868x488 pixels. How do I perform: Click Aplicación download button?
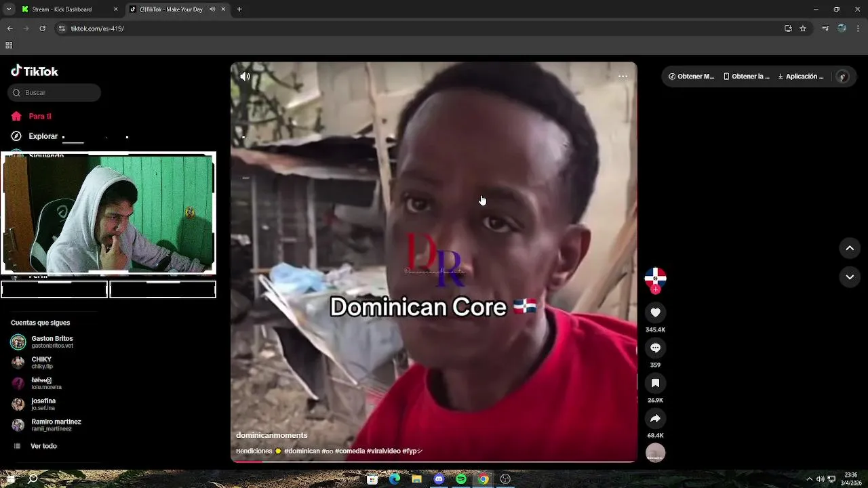point(801,77)
